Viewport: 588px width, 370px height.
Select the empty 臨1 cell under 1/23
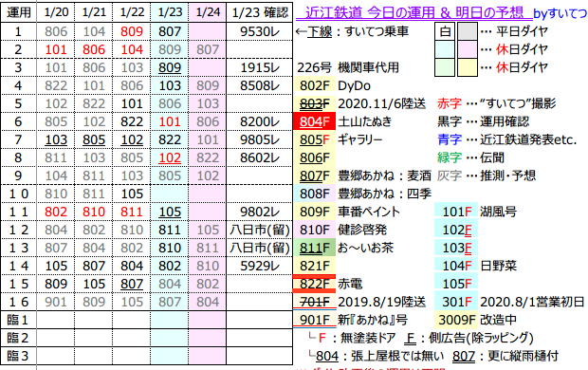pyautogui.click(x=170, y=320)
